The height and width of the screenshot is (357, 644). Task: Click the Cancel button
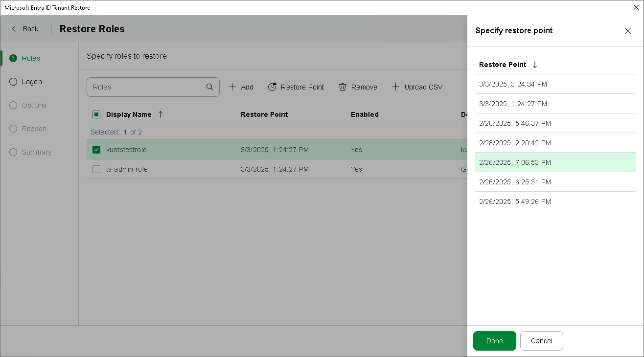[541, 341]
